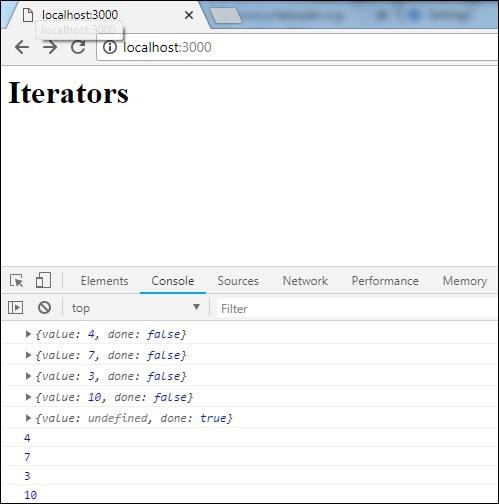Show the console sidebar icon
The height and width of the screenshot is (504, 499).
[x=15, y=307]
